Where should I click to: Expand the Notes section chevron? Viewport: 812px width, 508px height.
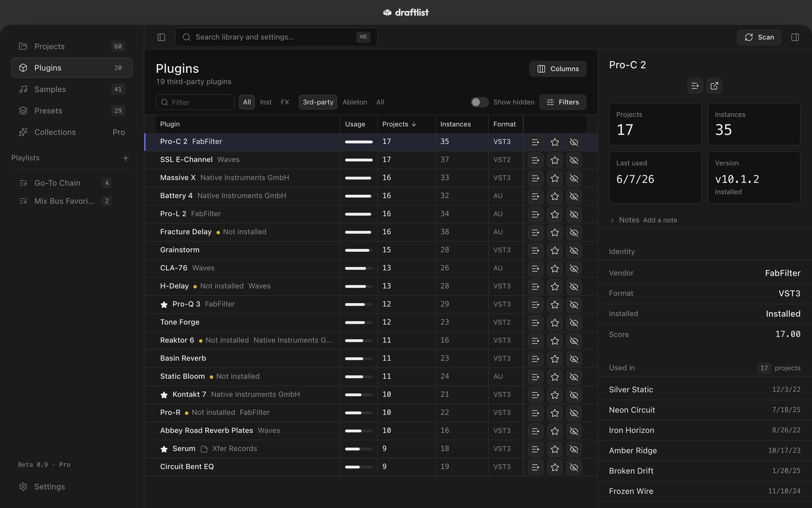coord(612,221)
